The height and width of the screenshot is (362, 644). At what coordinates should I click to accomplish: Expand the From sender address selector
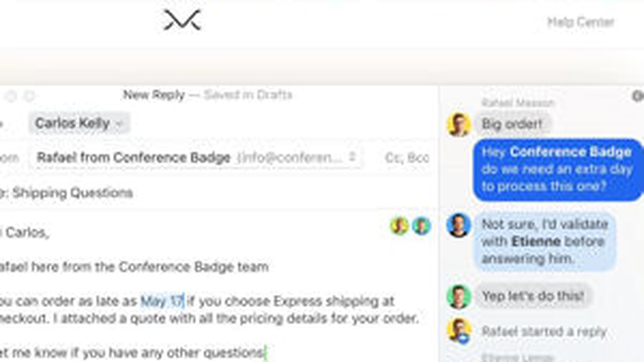click(196, 157)
